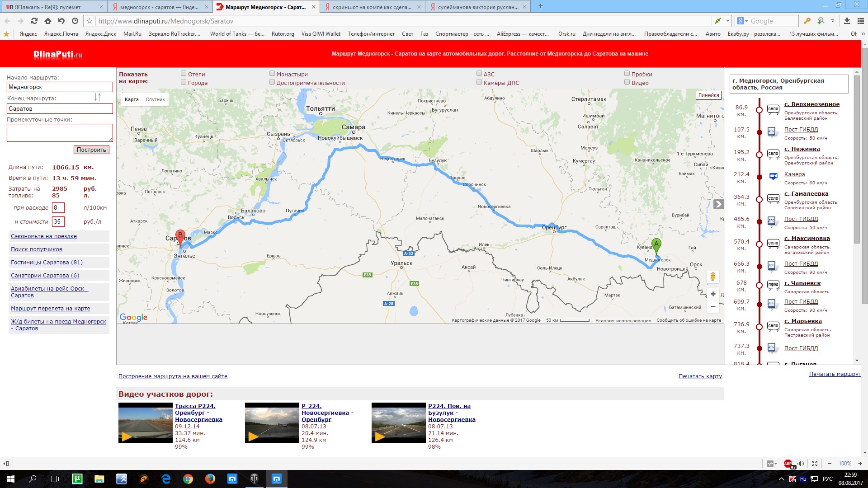The image size is (868, 488).
Task: Switch map to Спутник view
Action: click(156, 99)
